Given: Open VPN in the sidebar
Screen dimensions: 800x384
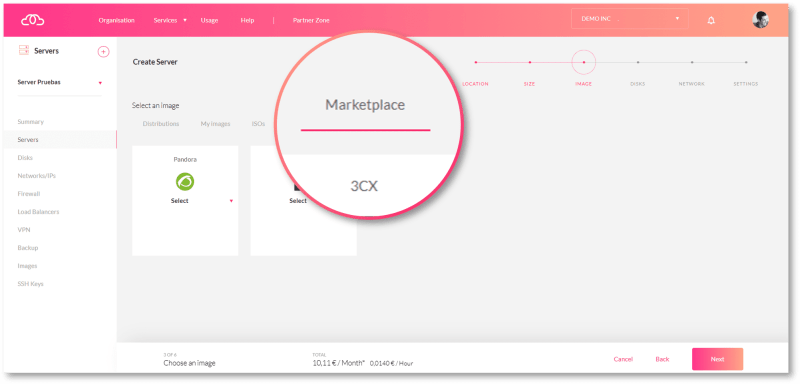Looking at the screenshot, I should 24,230.
